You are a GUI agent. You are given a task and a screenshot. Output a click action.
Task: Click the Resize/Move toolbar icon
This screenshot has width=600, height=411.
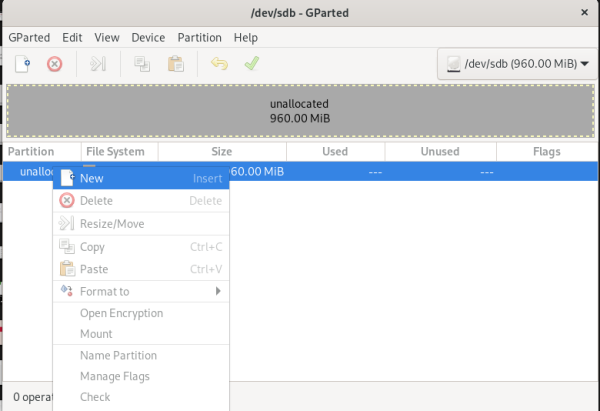point(97,64)
